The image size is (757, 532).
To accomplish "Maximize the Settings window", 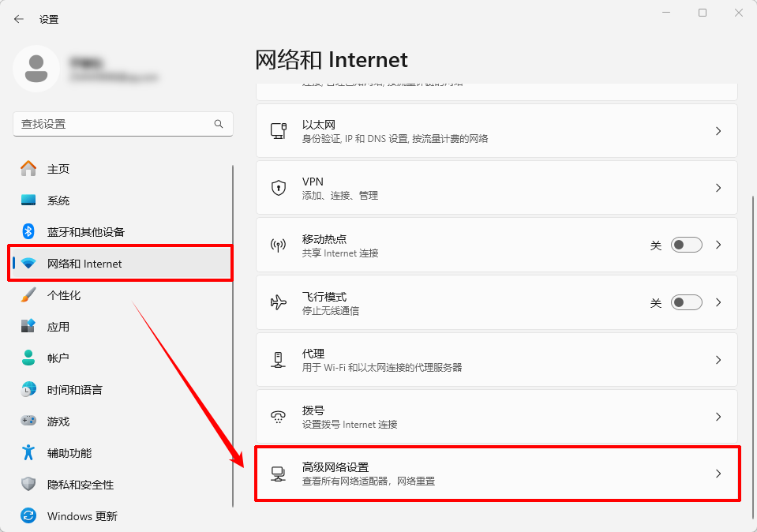I will pos(703,13).
